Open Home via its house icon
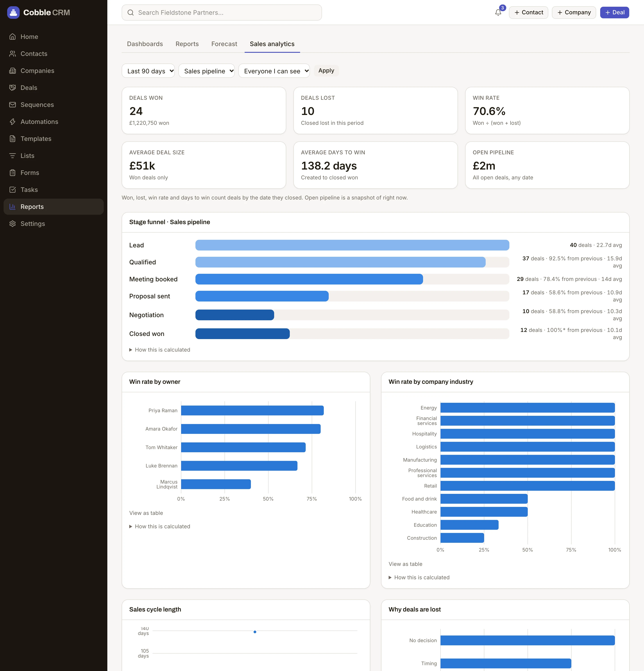 13,37
